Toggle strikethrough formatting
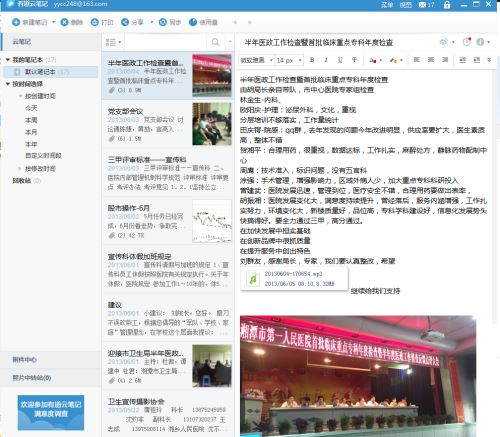The height and width of the screenshot is (437, 500). click(x=354, y=60)
